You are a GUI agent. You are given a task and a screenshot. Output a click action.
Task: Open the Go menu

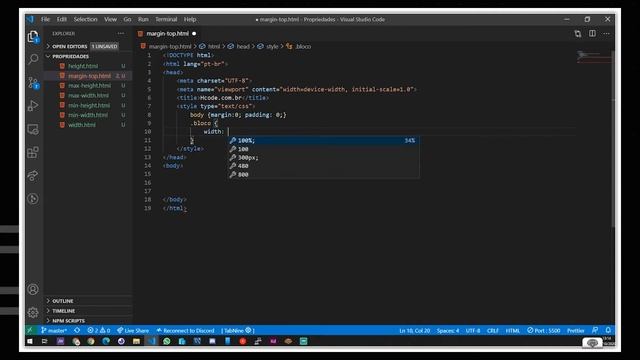pyautogui.click(x=127, y=19)
